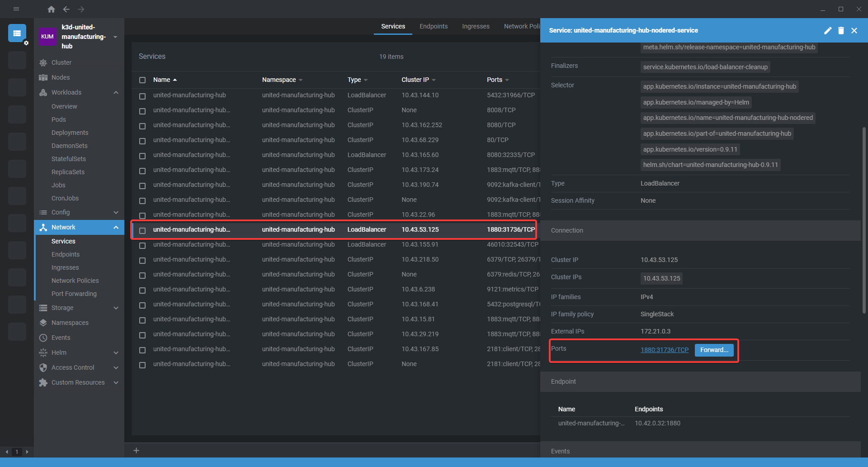Image resolution: width=868 pixels, height=467 pixels.
Task: Check the box for service 10.43.68.229
Action: point(142,141)
